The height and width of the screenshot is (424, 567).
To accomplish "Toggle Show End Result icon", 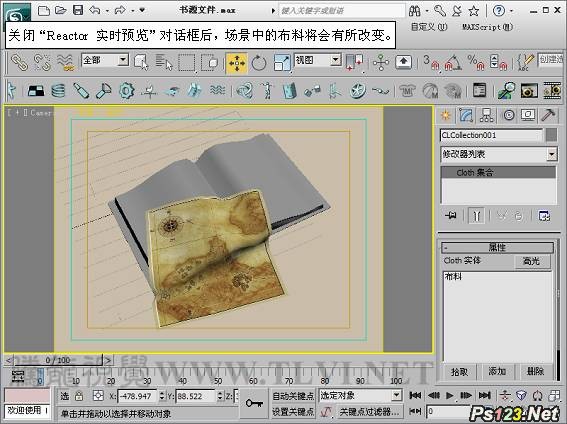I will click(477, 216).
